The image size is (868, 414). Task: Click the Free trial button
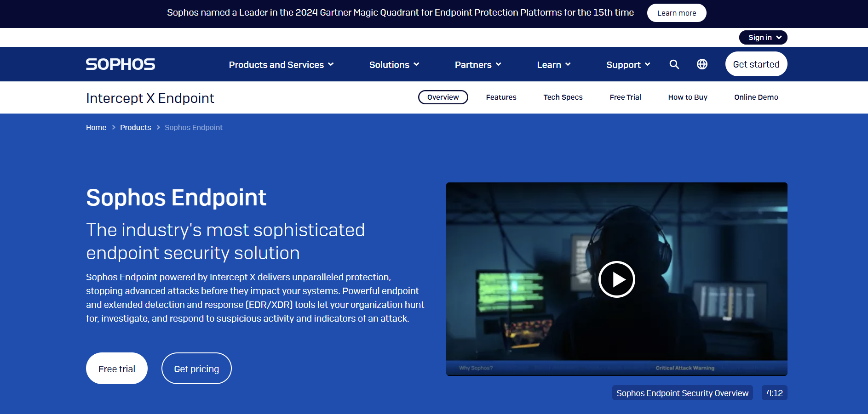point(117,369)
